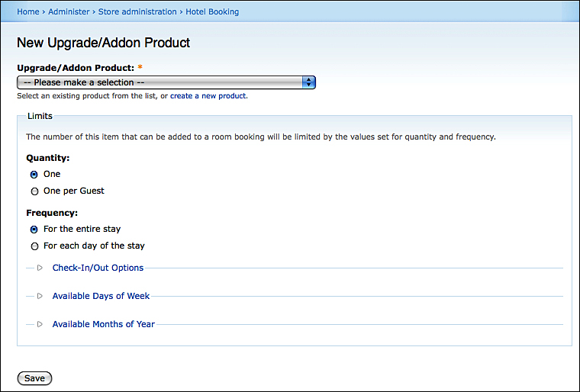Click the "For each day of the stay" label text
This screenshot has height=392, width=580.
coord(94,246)
